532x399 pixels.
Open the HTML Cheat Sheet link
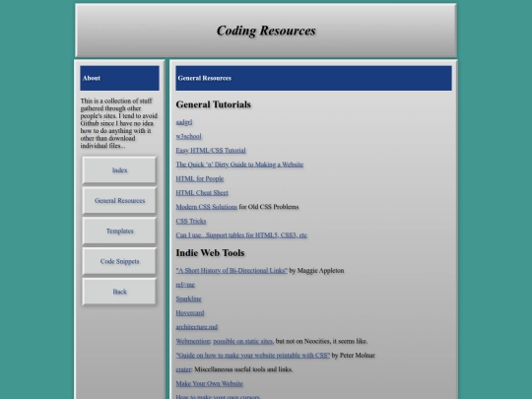(202, 193)
